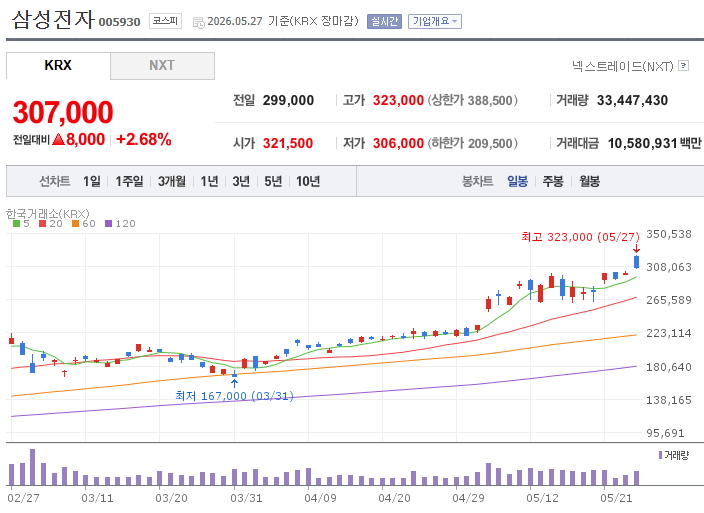Select the 1일 line chart period
704x513 pixels.
[x=92, y=181]
